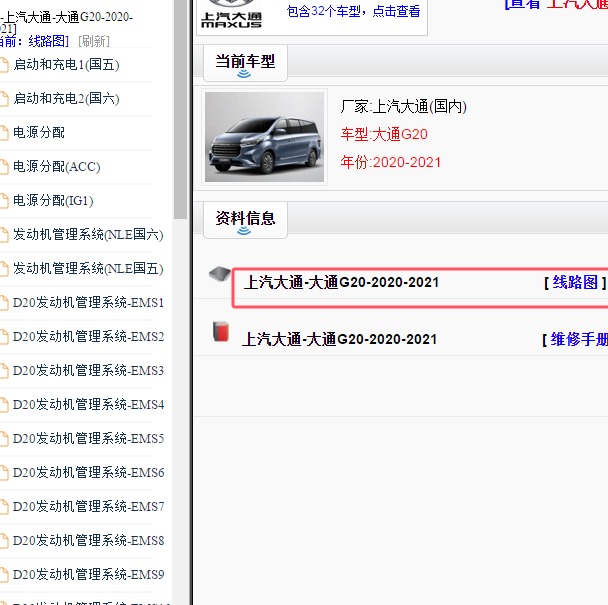Open 线路图 link for 大通G20-2020-2021
Viewport: 608px width, 605px height.
pos(575,282)
